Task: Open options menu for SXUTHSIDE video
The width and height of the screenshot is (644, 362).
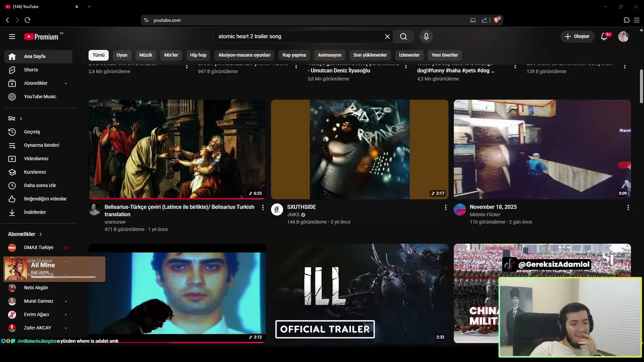Action: [445, 208]
